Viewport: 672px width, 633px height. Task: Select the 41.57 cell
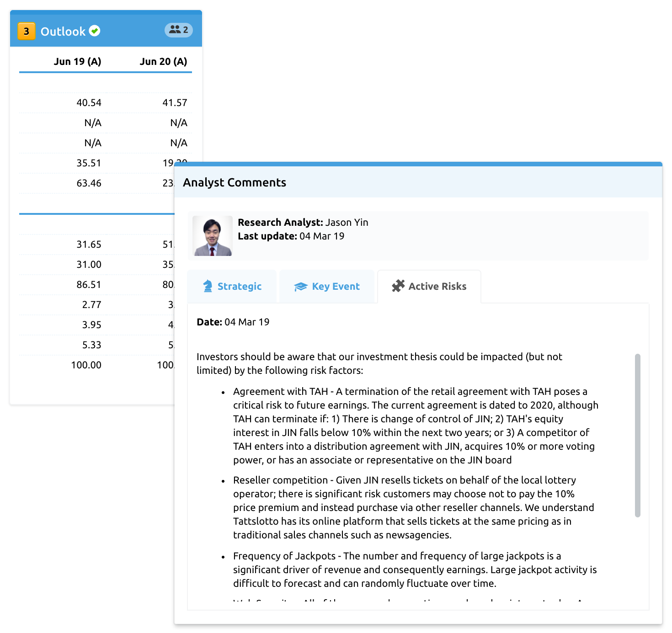coord(175,102)
